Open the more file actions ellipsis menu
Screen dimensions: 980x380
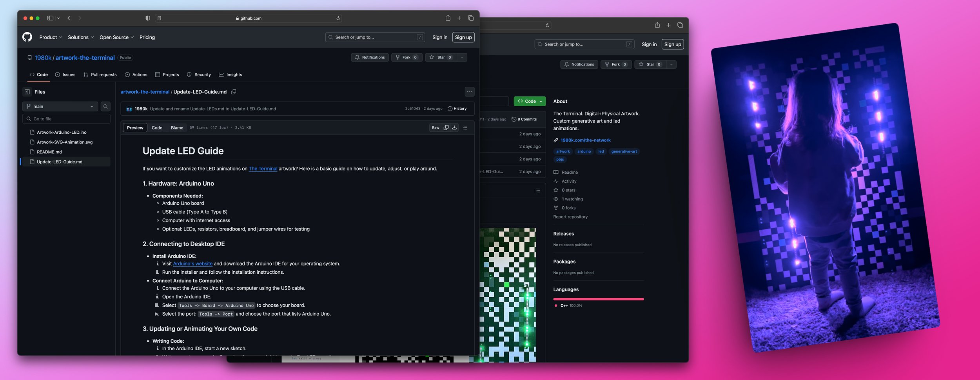[470, 92]
